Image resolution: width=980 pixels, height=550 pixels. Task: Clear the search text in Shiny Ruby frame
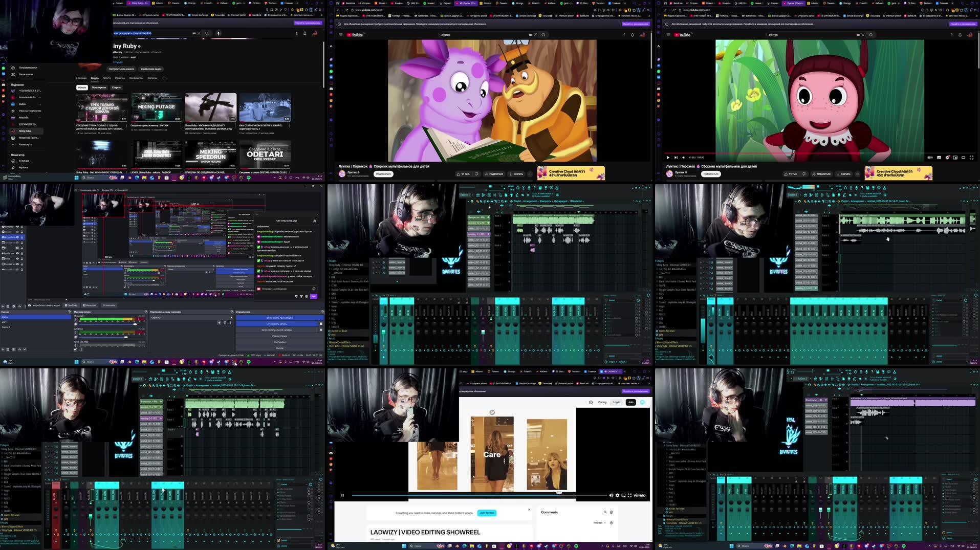point(199,33)
